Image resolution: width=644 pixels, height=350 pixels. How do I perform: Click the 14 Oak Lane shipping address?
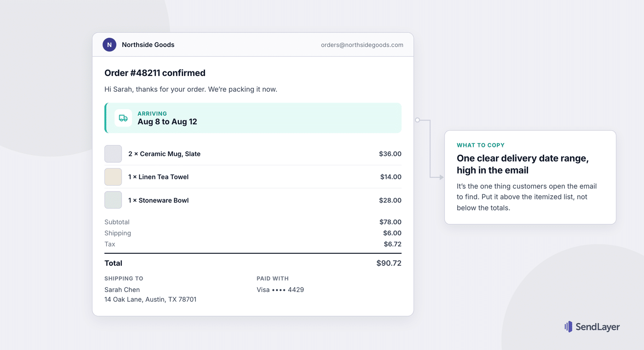pos(150,299)
